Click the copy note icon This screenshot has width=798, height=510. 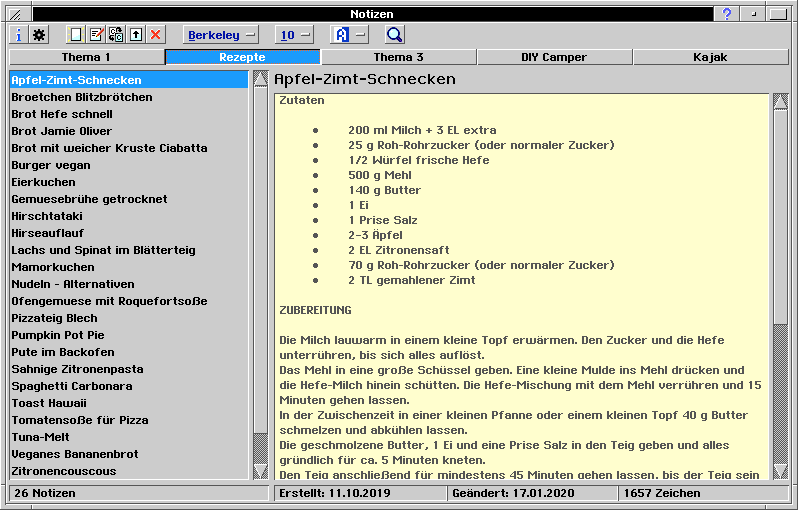pyautogui.click(x=116, y=35)
